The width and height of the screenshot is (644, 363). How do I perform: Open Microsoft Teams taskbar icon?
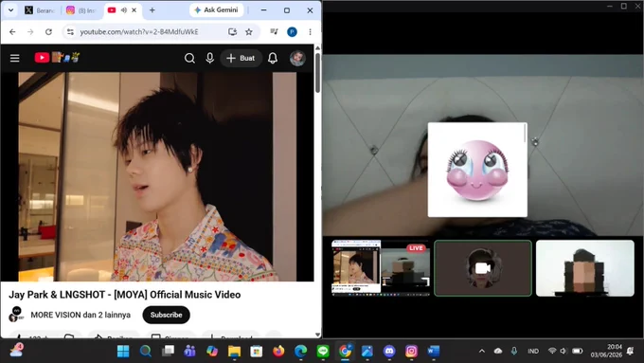click(189, 351)
